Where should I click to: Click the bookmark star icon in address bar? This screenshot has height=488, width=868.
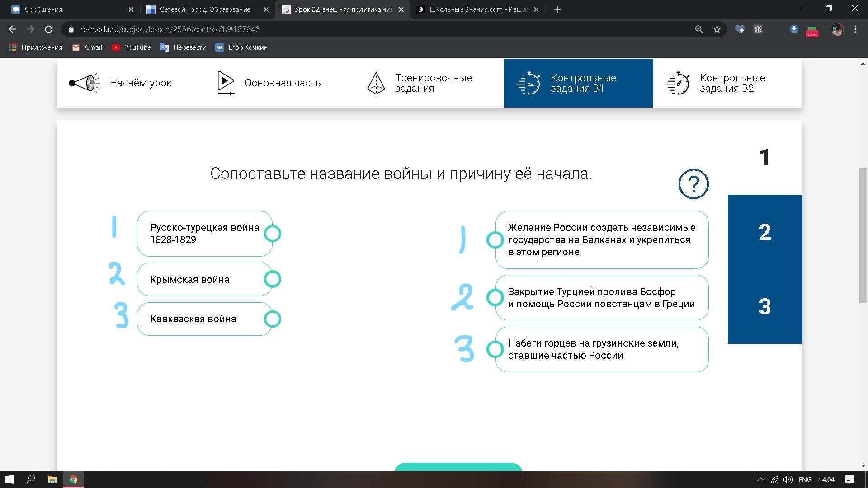[717, 29]
